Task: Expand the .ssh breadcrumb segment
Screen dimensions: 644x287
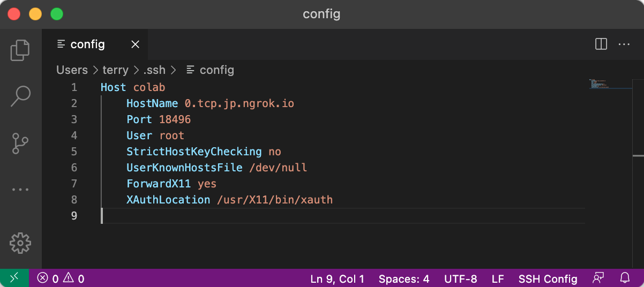Action: [154, 70]
